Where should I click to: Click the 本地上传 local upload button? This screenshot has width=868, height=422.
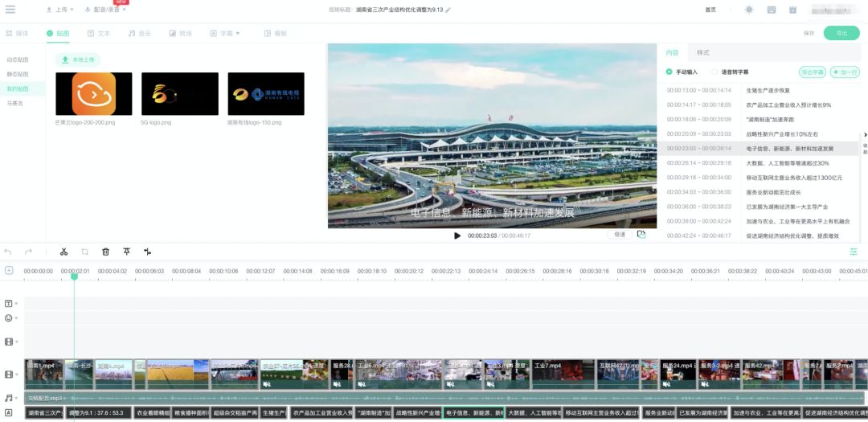[x=78, y=59]
